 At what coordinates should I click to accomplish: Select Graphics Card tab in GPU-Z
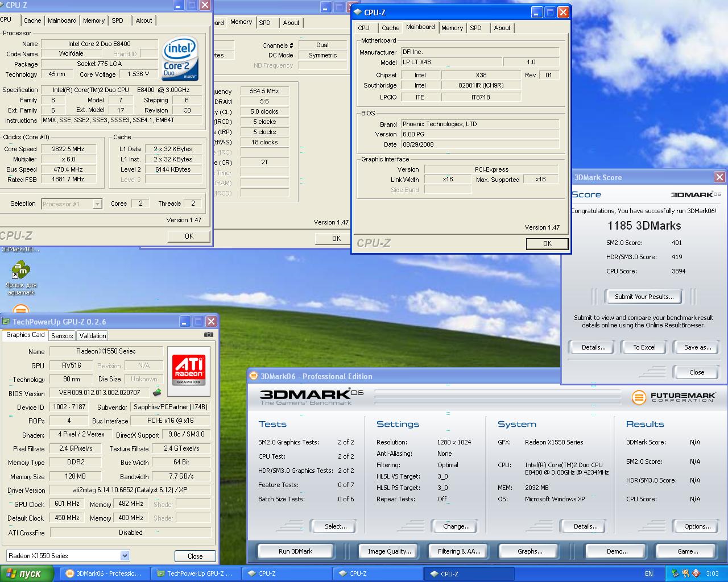[x=25, y=335]
